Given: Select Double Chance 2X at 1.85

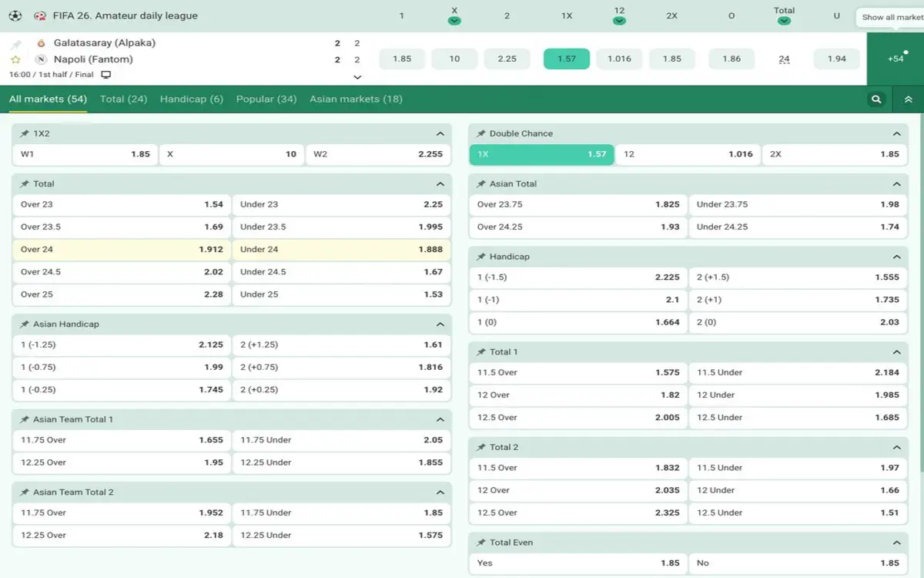Looking at the screenshot, I should [835, 154].
